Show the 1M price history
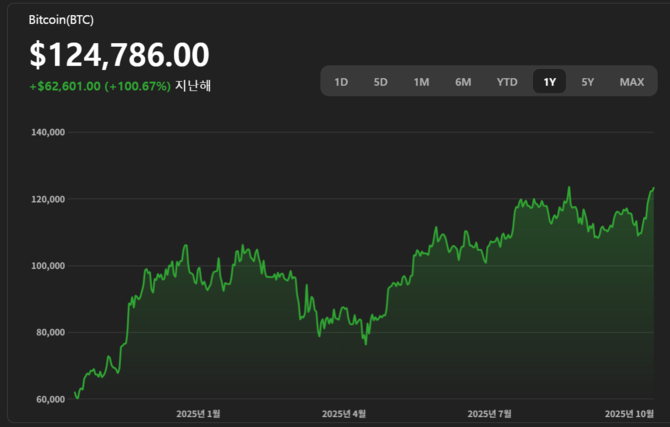670x427 pixels. pos(421,82)
